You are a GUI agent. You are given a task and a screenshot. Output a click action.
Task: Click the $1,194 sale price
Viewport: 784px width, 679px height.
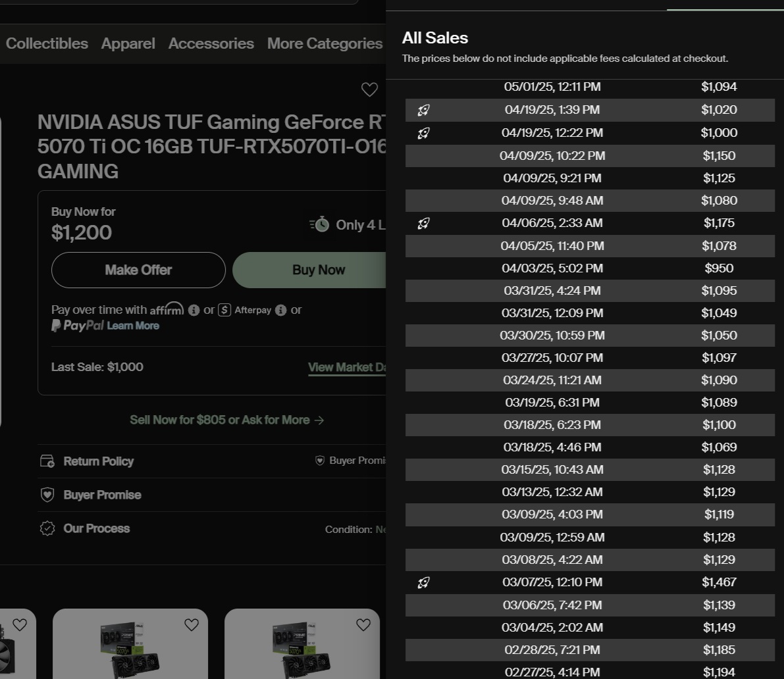coord(719,672)
